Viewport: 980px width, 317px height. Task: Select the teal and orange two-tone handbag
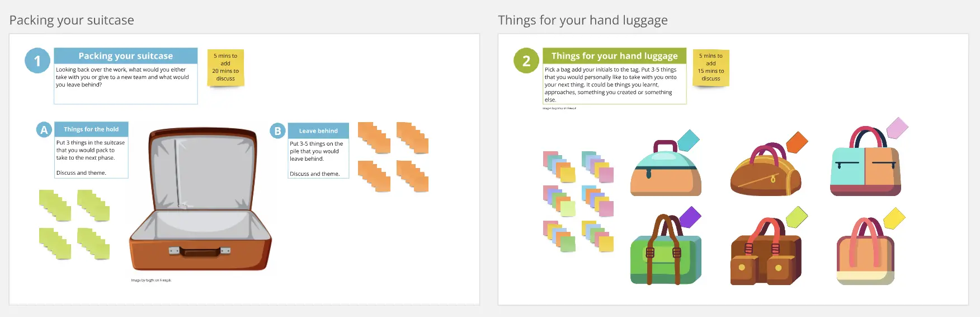(x=865, y=161)
